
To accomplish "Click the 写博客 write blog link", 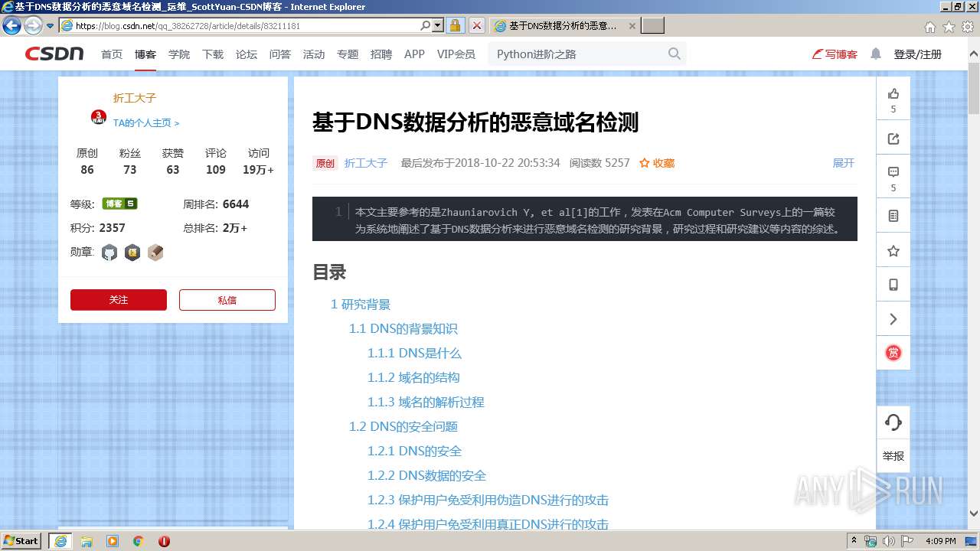I will coord(835,54).
